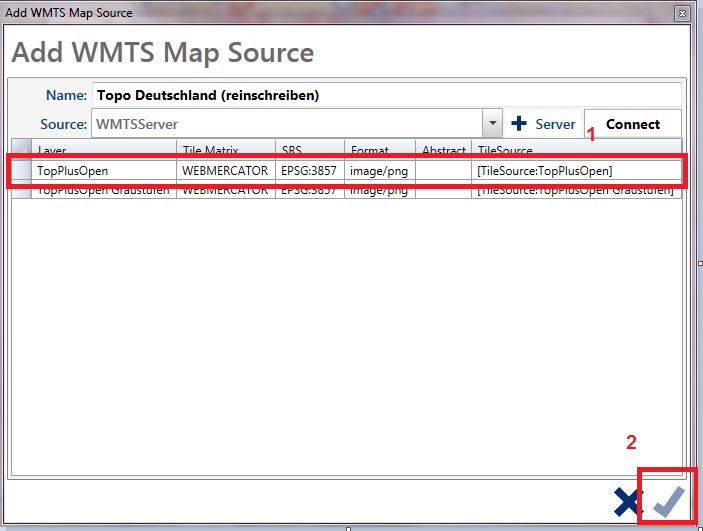Open the Source dropdown arrow
703x531 pixels.
click(x=492, y=124)
